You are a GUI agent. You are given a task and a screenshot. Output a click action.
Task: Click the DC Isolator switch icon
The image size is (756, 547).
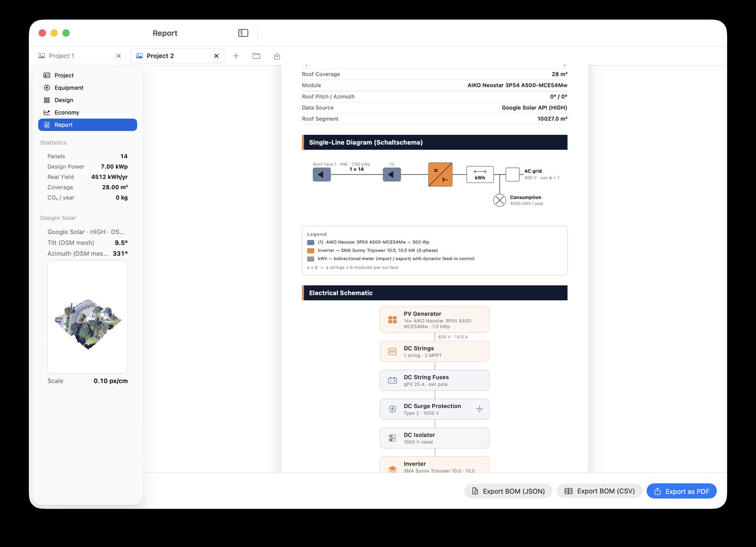pyautogui.click(x=392, y=438)
